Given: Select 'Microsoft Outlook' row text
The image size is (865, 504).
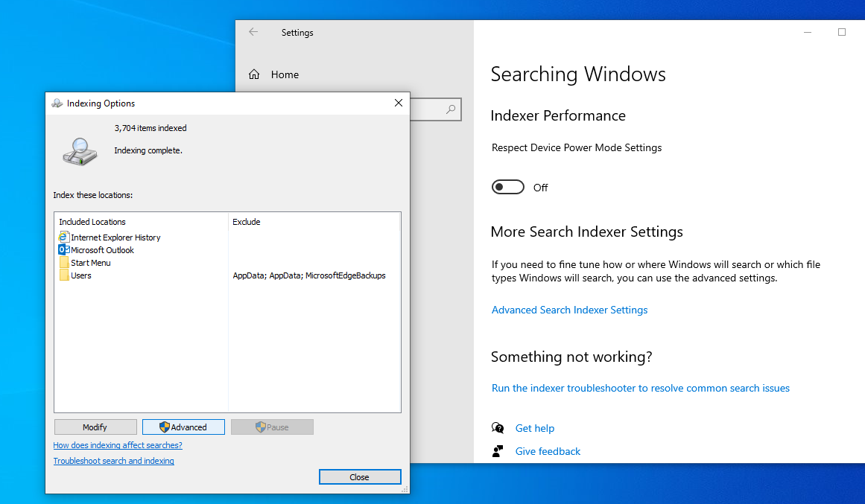Looking at the screenshot, I should tap(102, 250).
